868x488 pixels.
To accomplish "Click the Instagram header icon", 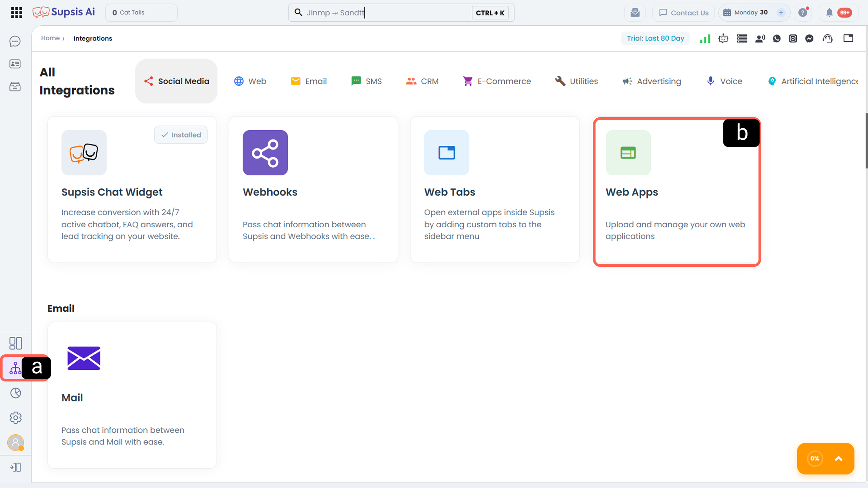I will tap(793, 38).
